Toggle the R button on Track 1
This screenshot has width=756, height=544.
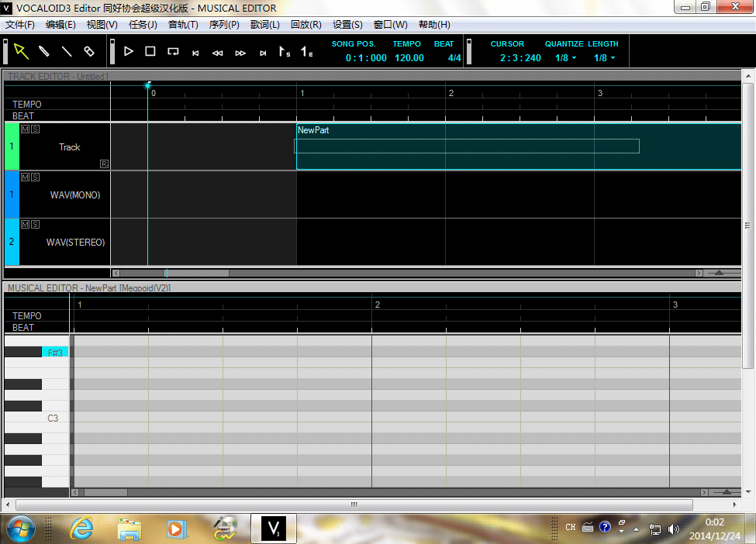pyautogui.click(x=104, y=164)
